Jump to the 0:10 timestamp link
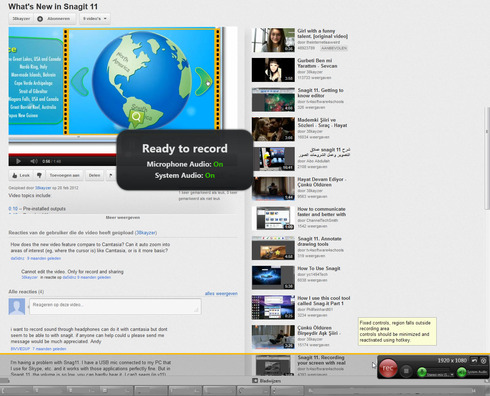The height and width of the screenshot is (396, 490). (x=13, y=209)
